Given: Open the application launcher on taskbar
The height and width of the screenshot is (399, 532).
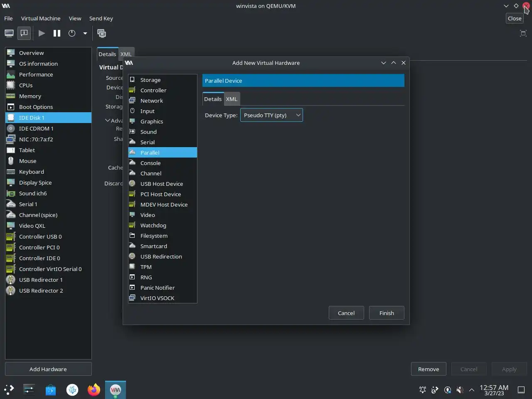Looking at the screenshot, I should [x=9, y=390].
